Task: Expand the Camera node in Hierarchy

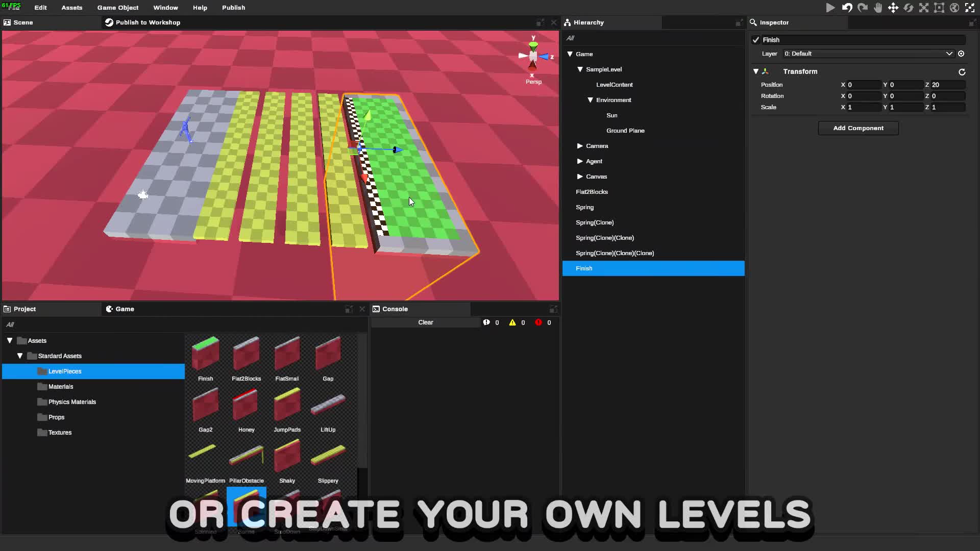Action: click(580, 146)
